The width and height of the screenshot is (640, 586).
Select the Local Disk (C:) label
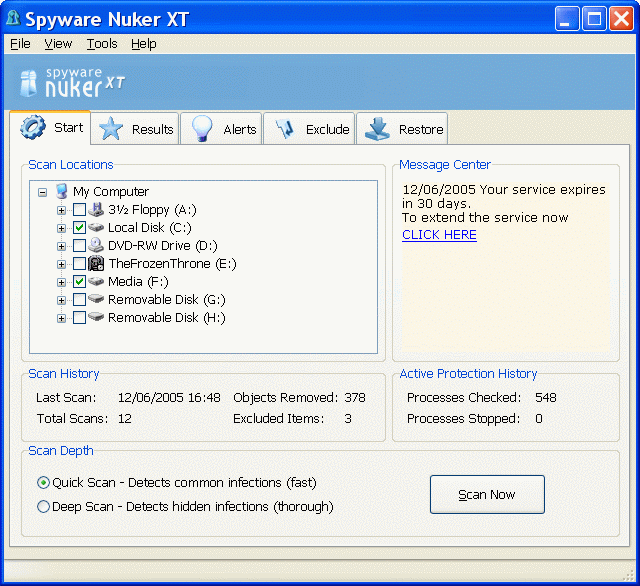[149, 227]
